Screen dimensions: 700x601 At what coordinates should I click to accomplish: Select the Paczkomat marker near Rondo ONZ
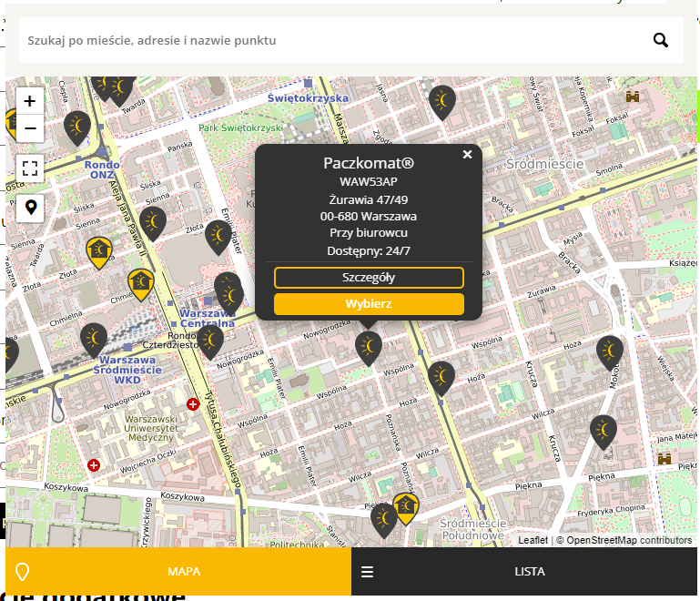tap(77, 127)
